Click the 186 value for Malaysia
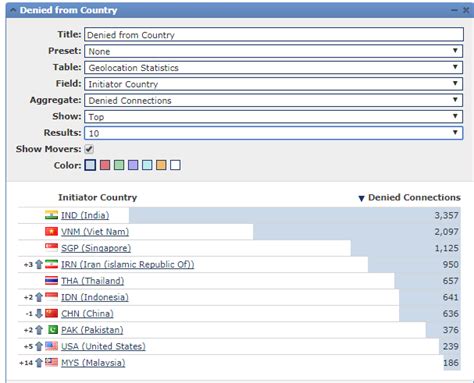The width and height of the screenshot is (474, 383). 451,362
